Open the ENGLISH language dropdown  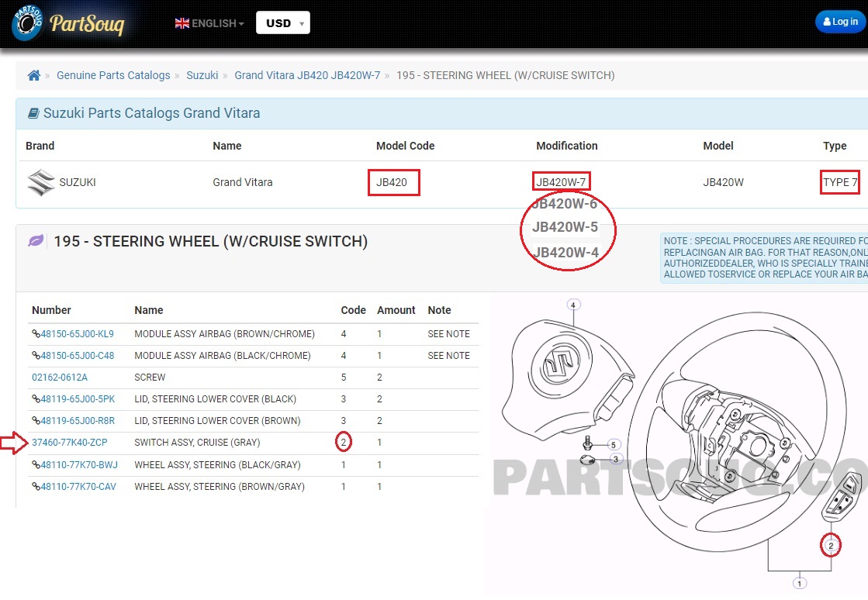point(209,23)
